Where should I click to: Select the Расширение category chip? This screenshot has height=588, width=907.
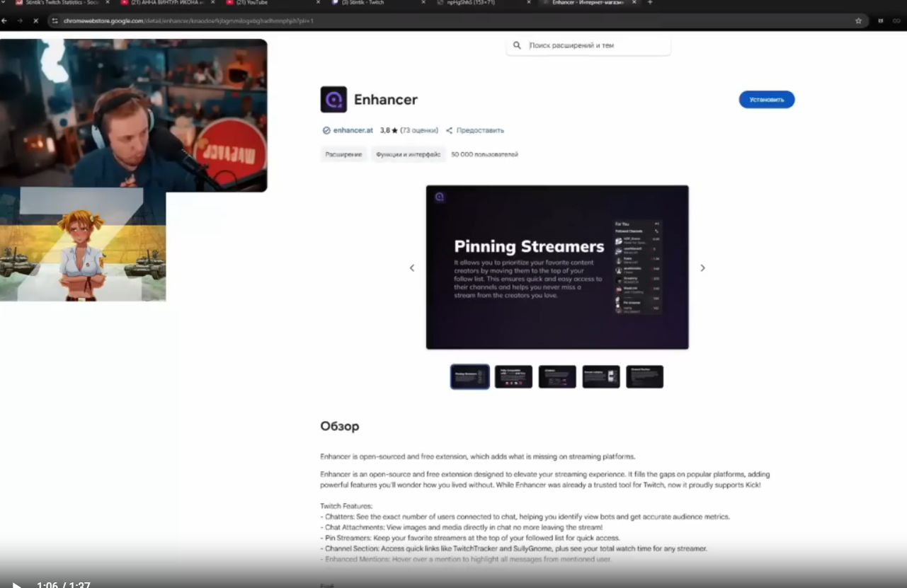point(343,154)
